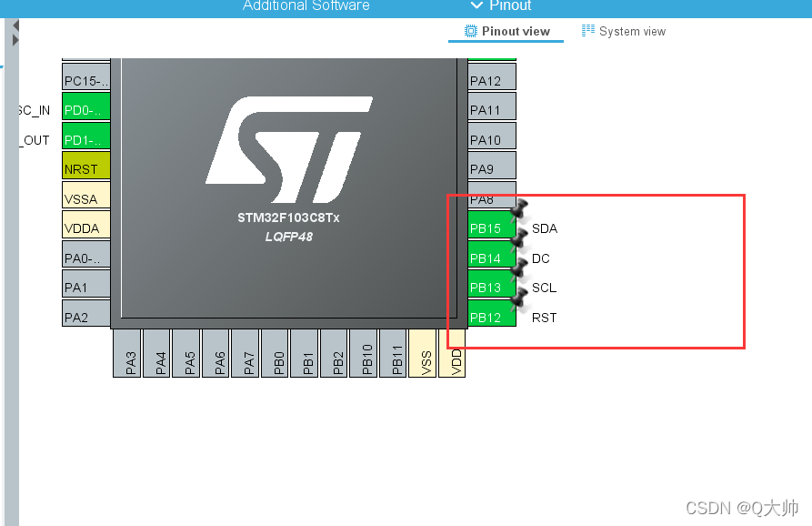Select the PC15 pin
Image resolution: width=812 pixels, height=526 pixels.
coord(86,76)
